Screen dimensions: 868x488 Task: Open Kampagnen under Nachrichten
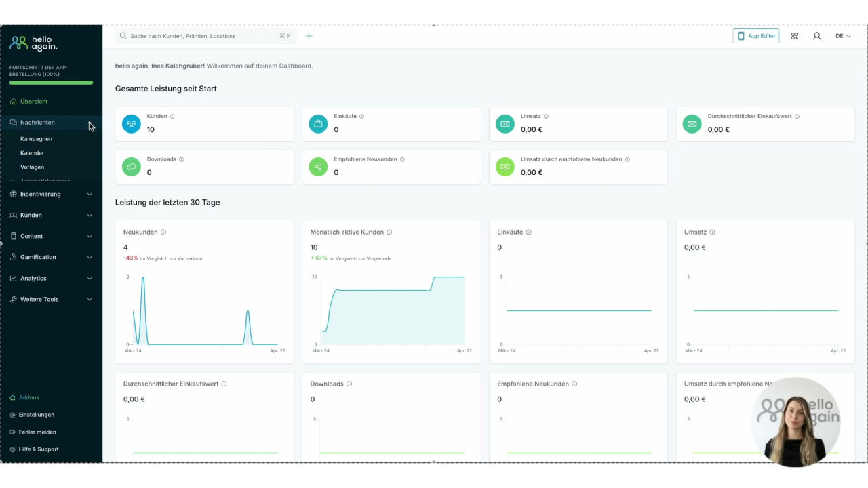pos(36,139)
